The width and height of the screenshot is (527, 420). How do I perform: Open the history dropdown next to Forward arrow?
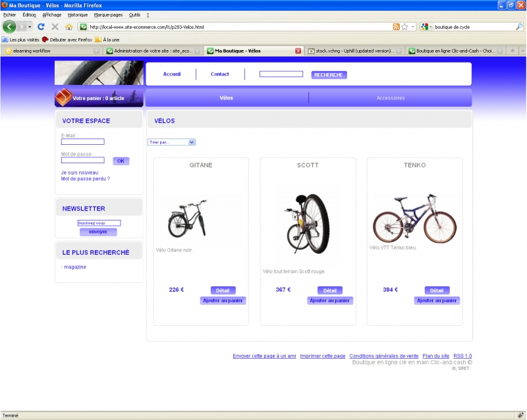pos(30,27)
